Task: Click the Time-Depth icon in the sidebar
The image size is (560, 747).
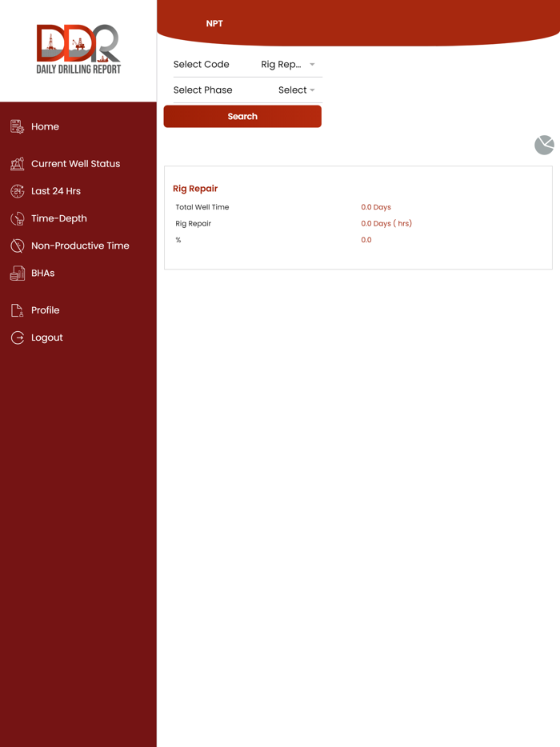Action: pyautogui.click(x=17, y=218)
